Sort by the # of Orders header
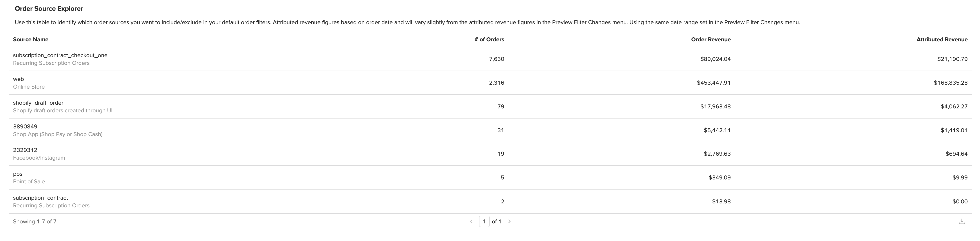This screenshot has height=241, width=980. pyautogui.click(x=489, y=40)
